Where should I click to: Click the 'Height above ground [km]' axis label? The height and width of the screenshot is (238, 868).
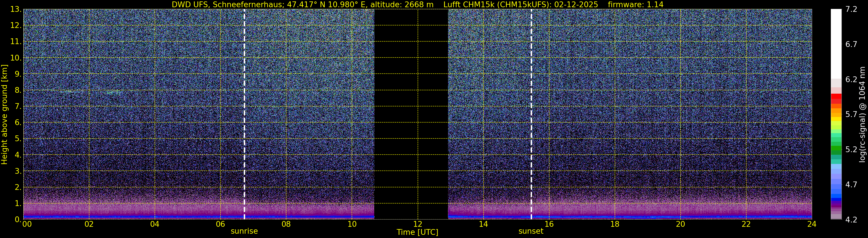(x=4, y=114)
